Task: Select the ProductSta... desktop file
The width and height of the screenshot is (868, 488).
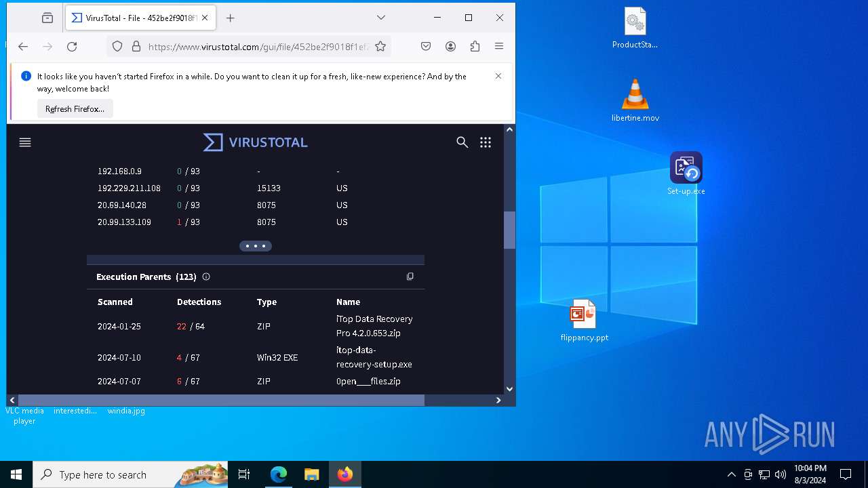Action: (x=635, y=28)
